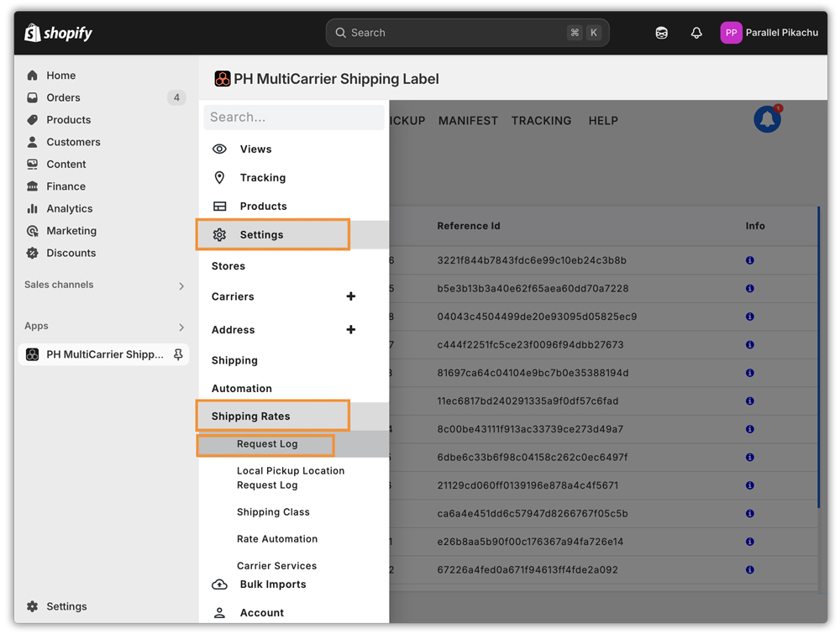The image size is (840, 634).
Task: Expand the Apps section chevron
Action: click(181, 327)
